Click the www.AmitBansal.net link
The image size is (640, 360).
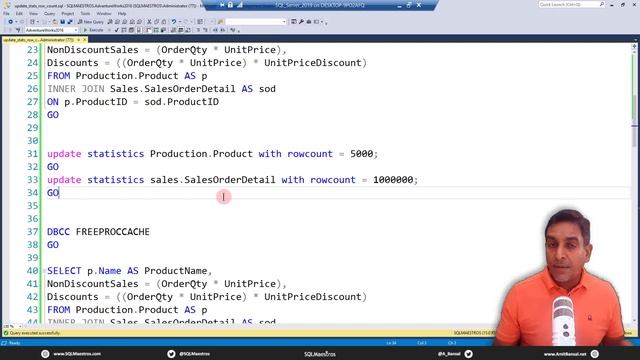pyautogui.click(x=565, y=354)
